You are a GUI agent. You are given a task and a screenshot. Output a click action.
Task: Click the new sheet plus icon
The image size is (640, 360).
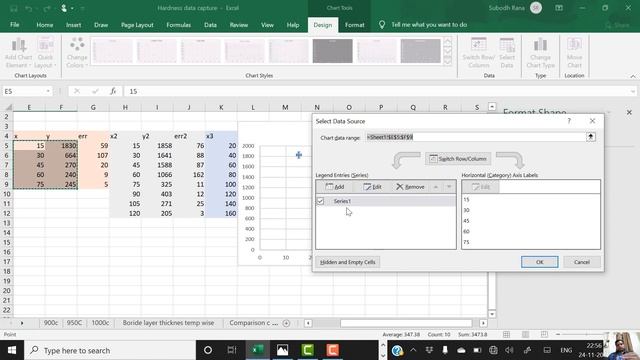286,323
